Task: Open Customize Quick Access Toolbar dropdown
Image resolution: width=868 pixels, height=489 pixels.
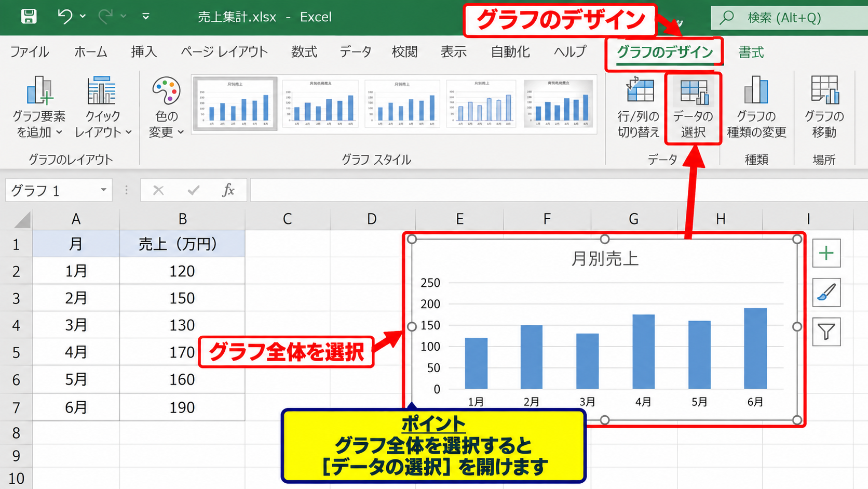Action: 146,17
